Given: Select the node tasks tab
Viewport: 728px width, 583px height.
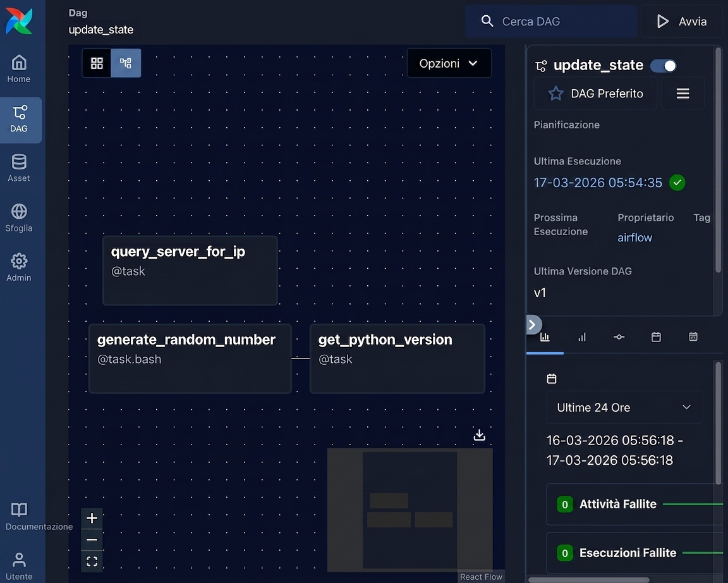Looking at the screenshot, I should point(619,337).
